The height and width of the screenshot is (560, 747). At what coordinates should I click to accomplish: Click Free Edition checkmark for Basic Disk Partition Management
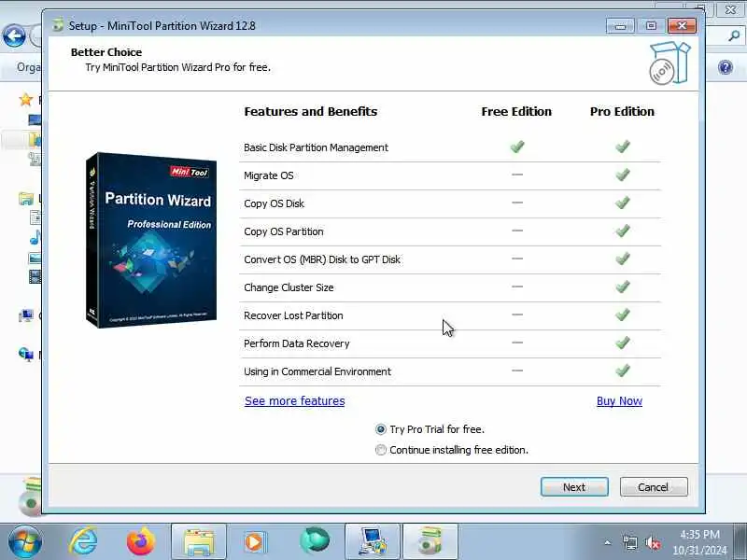tap(517, 147)
